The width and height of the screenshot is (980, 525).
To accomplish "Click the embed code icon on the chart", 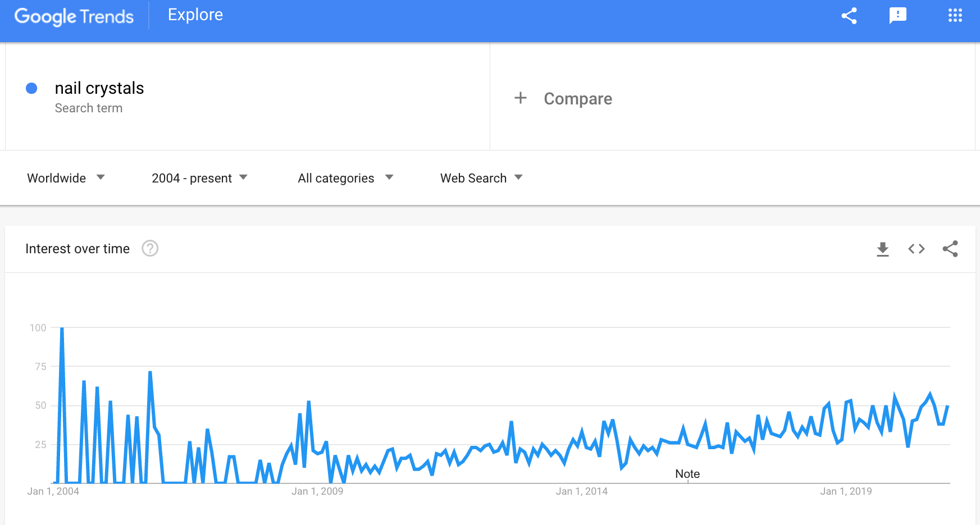I will click(917, 249).
